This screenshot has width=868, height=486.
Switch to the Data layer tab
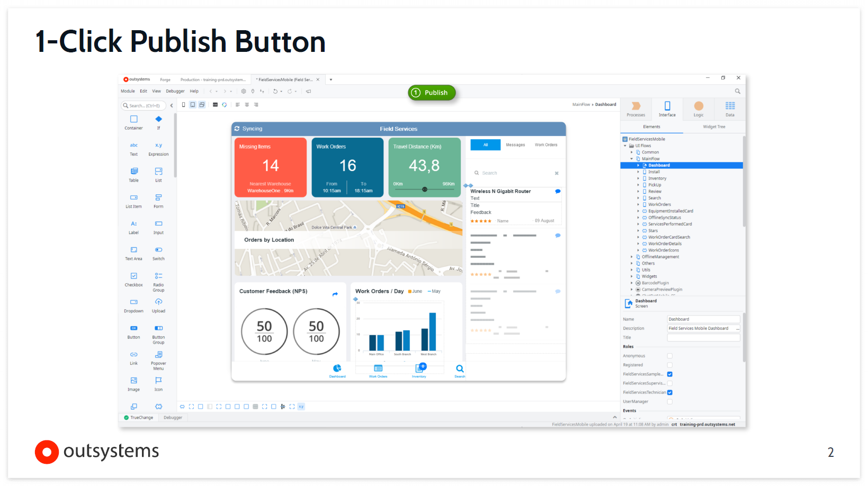click(730, 109)
